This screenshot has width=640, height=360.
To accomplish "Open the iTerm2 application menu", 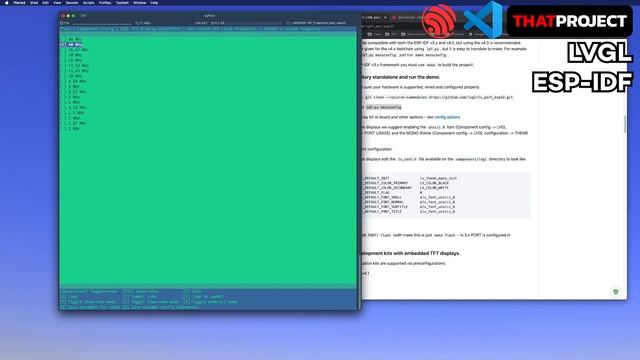I will pos(19,2).
